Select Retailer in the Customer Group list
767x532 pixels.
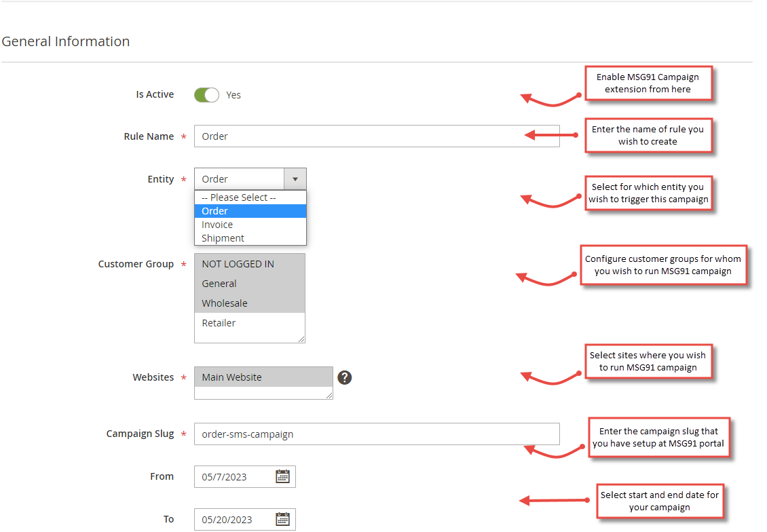[219, 322]
